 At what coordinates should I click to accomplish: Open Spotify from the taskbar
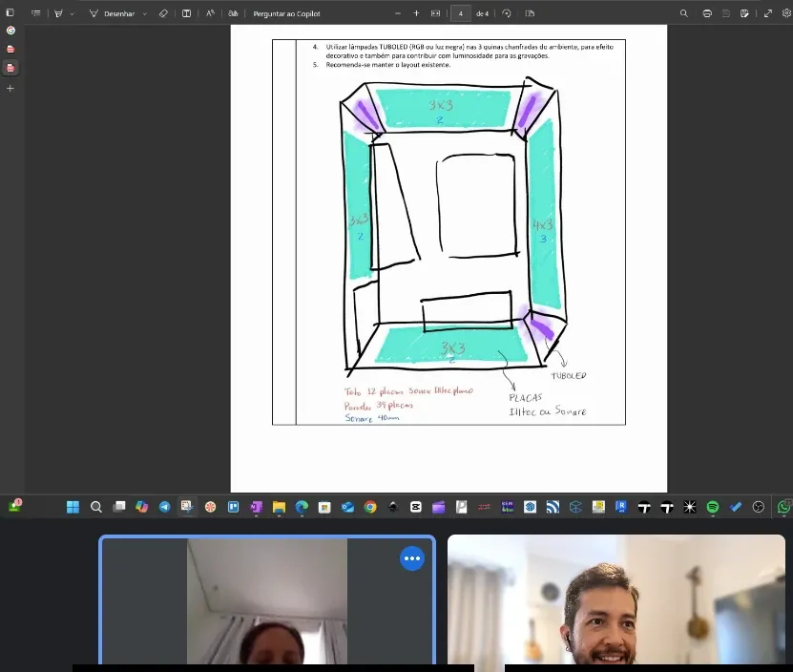pyautogui.click(x=713, y=507)
